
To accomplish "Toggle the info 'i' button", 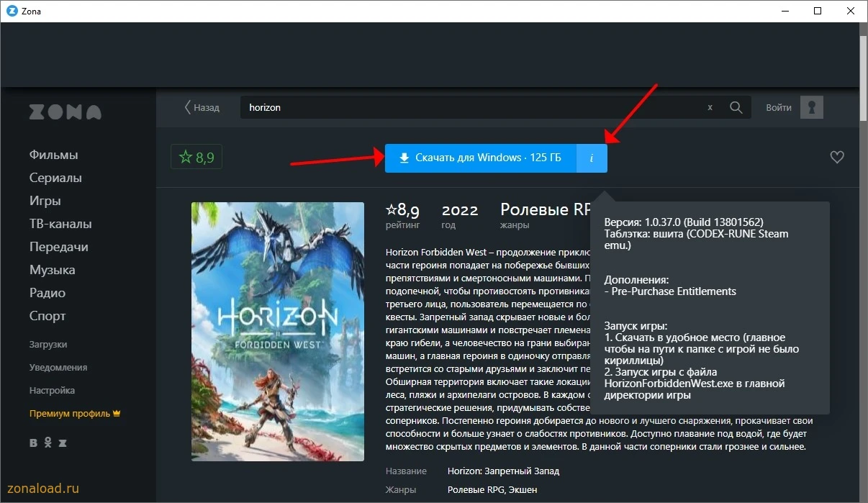I will tap(592, 158).
